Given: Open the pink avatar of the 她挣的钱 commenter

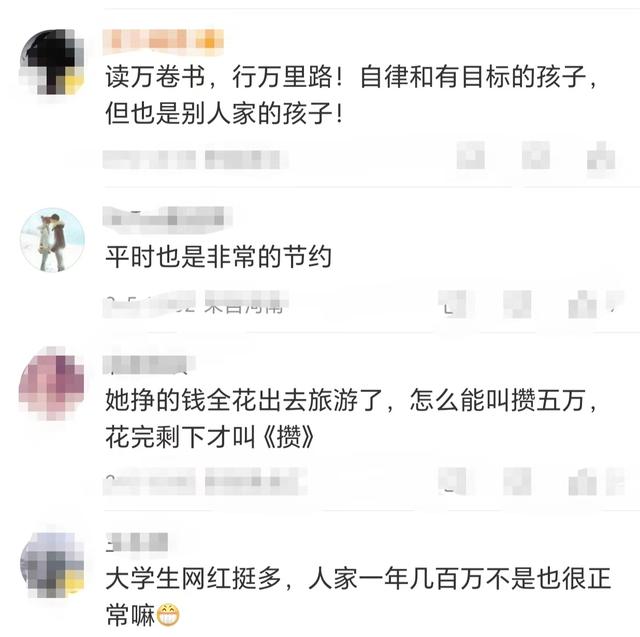Looking at the screenshot, I should [52, 384].
